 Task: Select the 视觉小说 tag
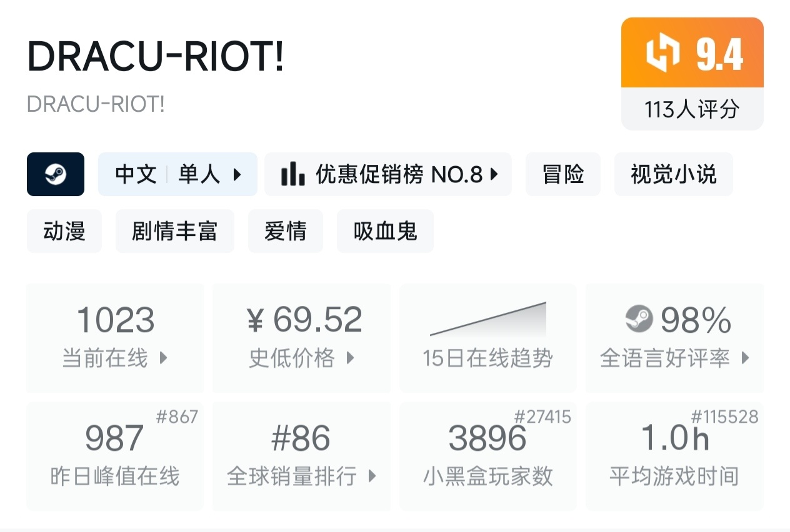click(x=673, y=175)
